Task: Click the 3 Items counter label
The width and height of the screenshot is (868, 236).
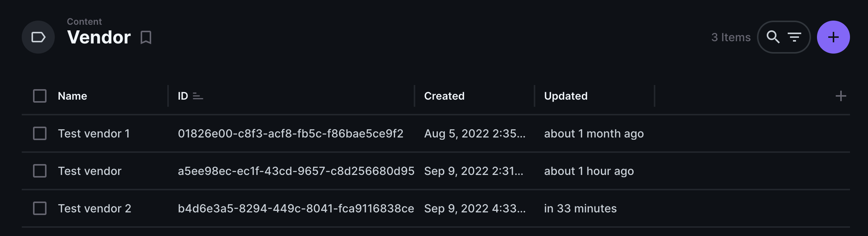Action: pos(731,37)
